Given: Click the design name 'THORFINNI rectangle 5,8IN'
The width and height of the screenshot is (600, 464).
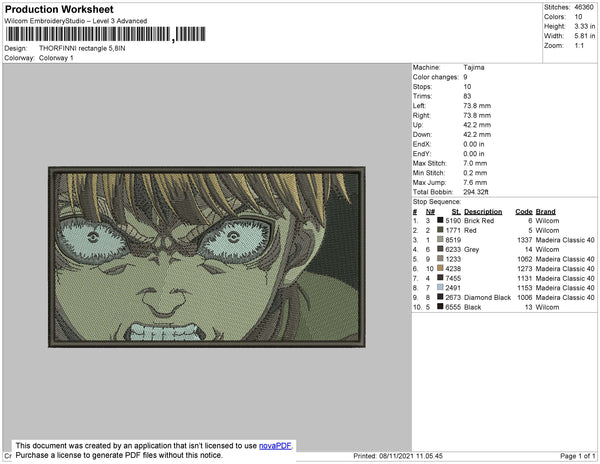Looking at the screenshot, I should (82, 49).
